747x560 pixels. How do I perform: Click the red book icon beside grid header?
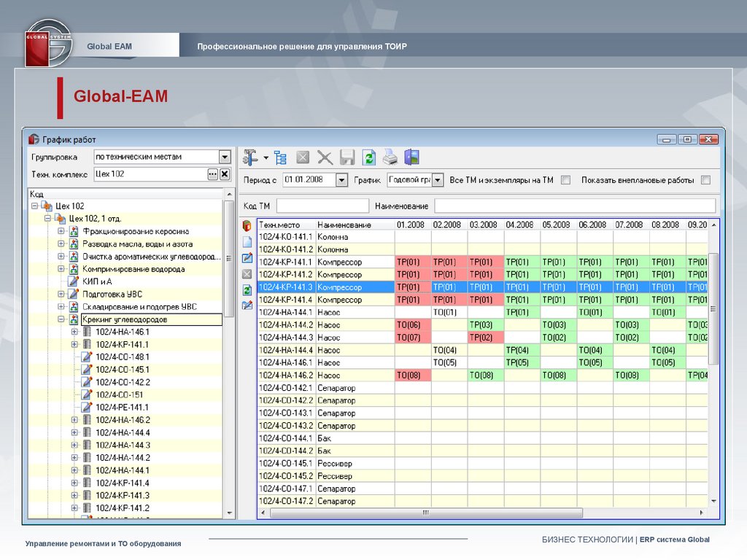(247, 225)
